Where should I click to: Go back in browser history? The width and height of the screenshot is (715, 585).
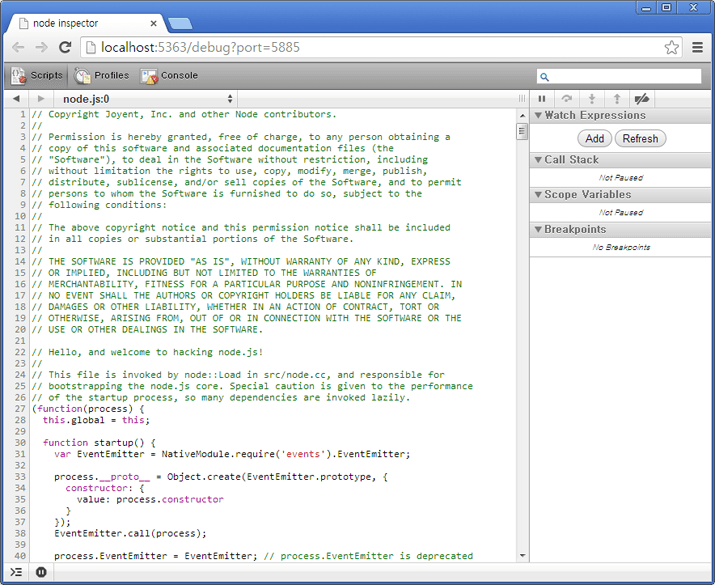coord(18,47)
